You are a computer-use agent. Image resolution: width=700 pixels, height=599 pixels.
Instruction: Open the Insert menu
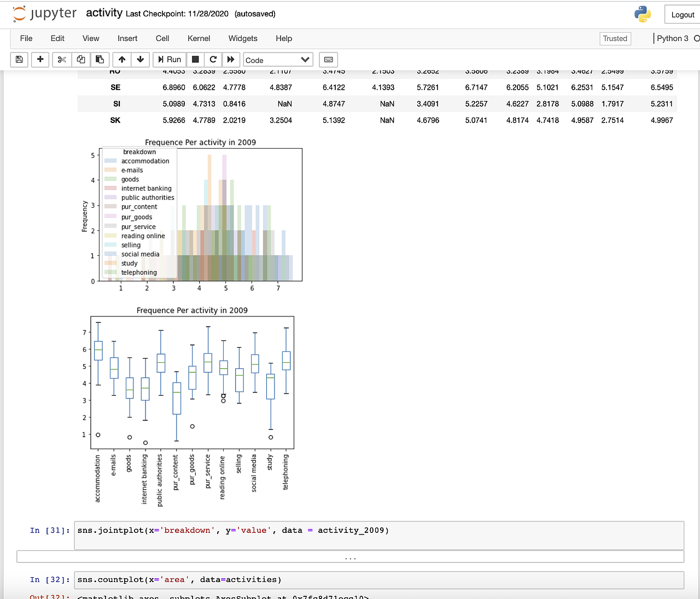[127, 38]
